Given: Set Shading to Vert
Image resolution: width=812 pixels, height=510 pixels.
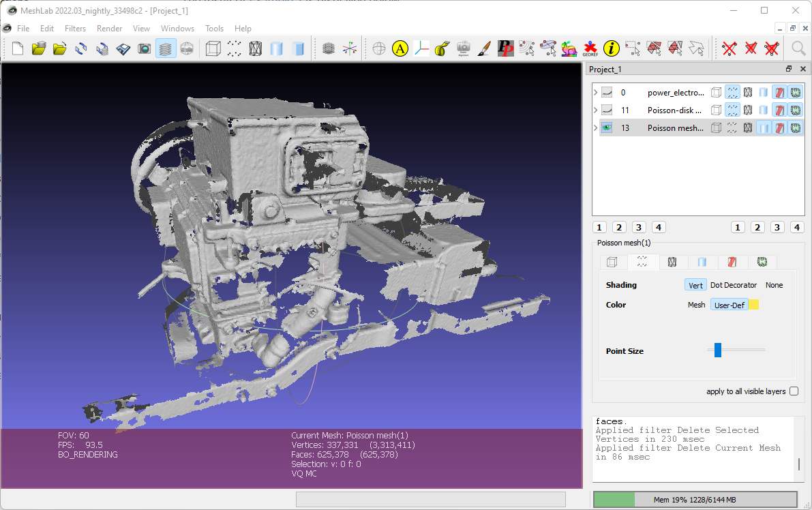Looking at the screenshot, I should pyautogui.click(x=695, y=285).
